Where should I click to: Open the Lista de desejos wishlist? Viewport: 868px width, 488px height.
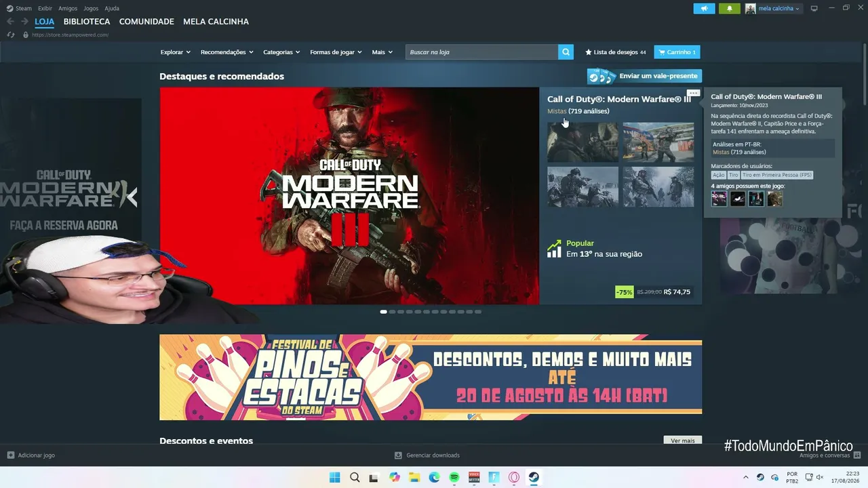click(x=616, y=52)
